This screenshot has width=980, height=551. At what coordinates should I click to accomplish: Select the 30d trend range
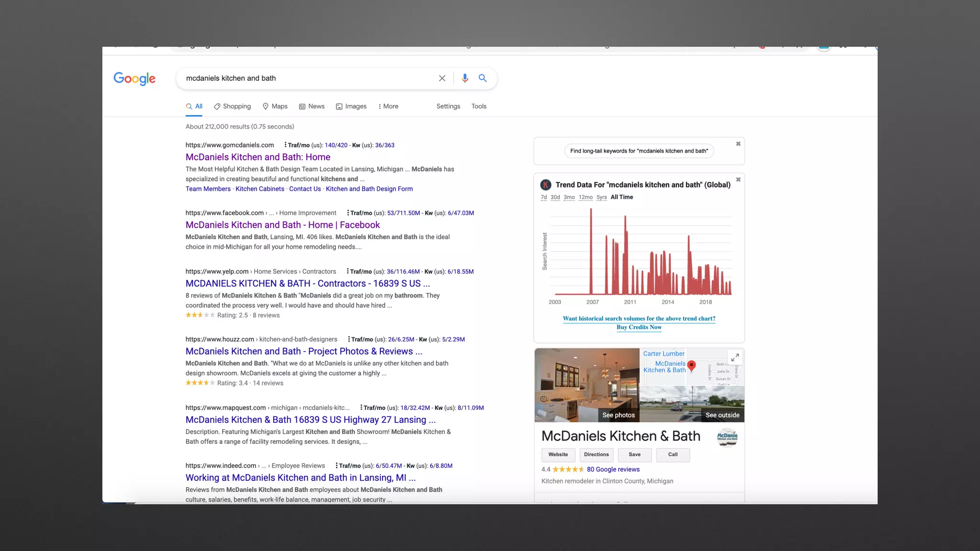[555, 198]
